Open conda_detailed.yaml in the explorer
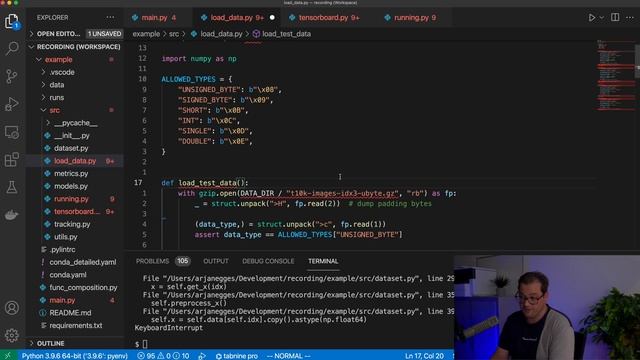This screenshot has width=640, height=360. 75,262
